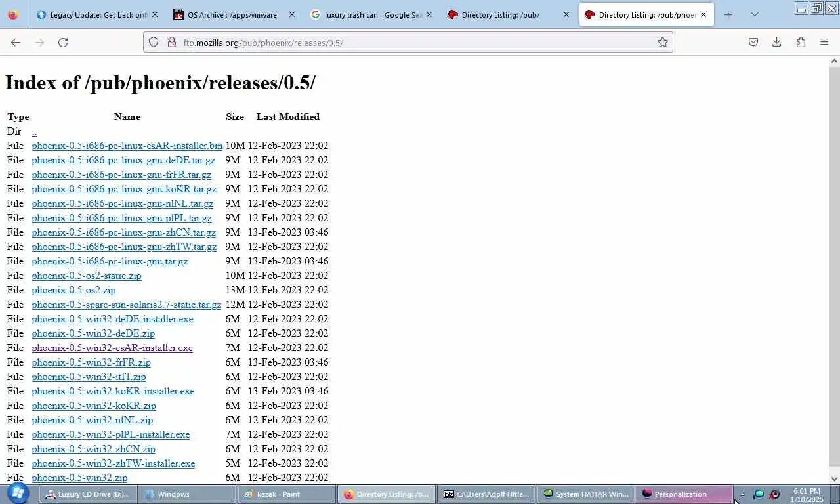The width and height of the screenshot is (840, 504).
Task: Download phoenix-0.5-i686-pc-linux-esAR-installer.bin
Action: (127, 146)
